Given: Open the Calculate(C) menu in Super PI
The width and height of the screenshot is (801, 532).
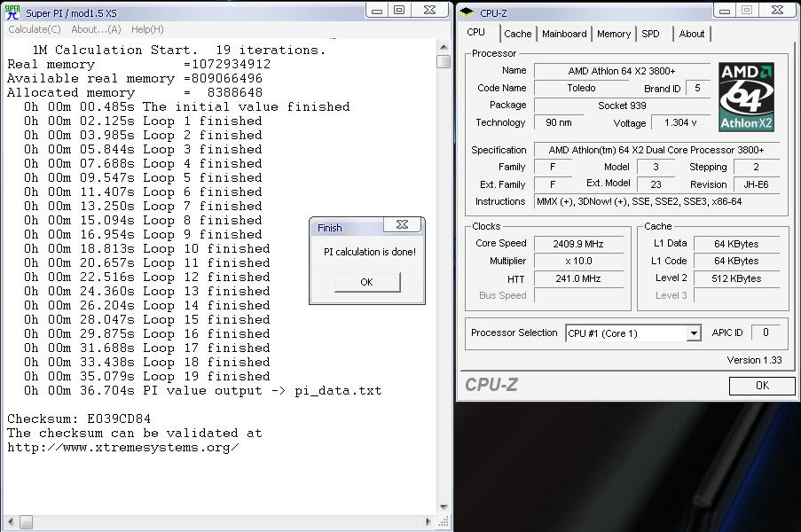Looking at the screenshot, I should point(35,29).
